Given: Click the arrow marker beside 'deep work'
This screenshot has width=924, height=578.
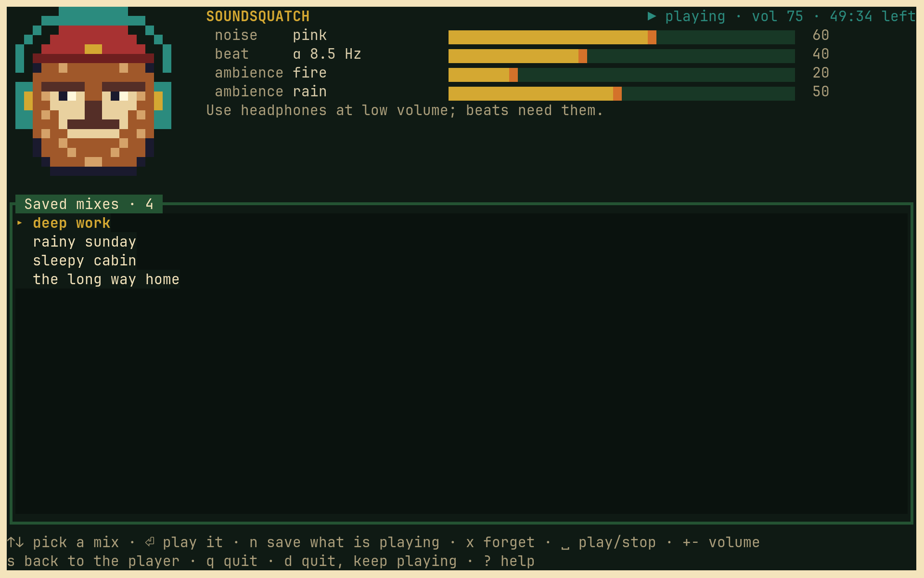Looking at the screenshot, I should coord(20,223).
